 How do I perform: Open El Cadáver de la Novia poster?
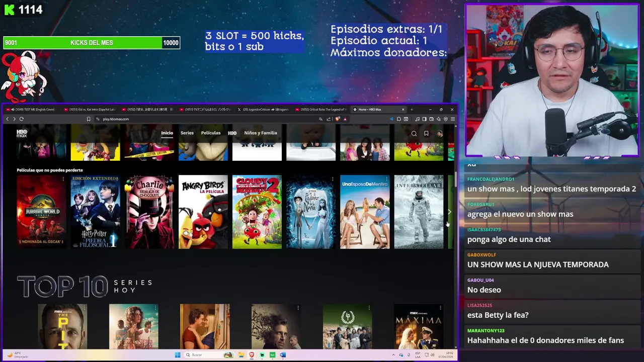pyautogui.click(x=311, y=212)
